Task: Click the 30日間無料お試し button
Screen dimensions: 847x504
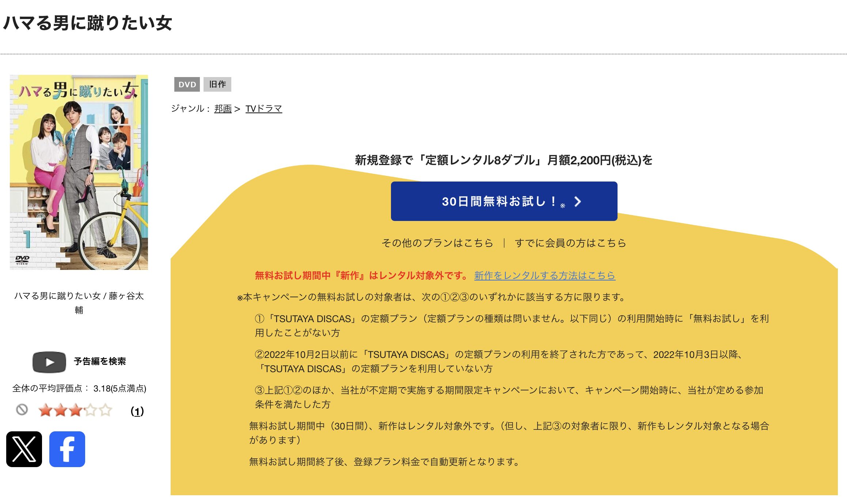Action: point(504,201)
